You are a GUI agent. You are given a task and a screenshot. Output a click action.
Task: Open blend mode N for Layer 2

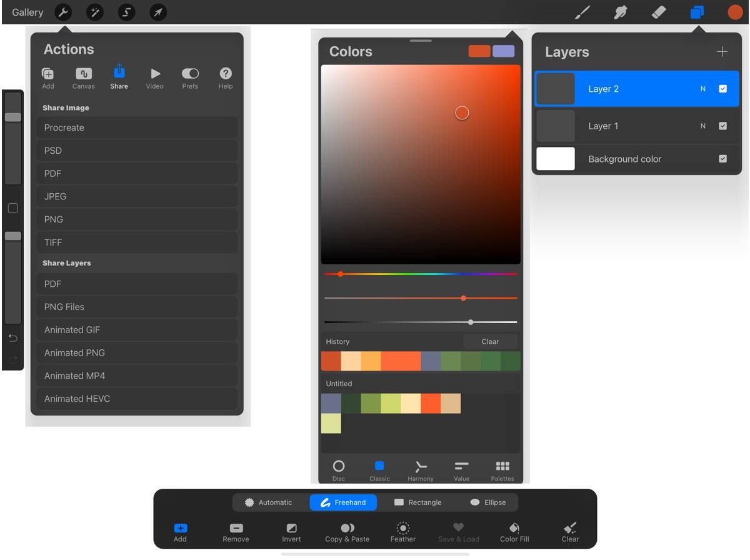(x=703, y=89)
